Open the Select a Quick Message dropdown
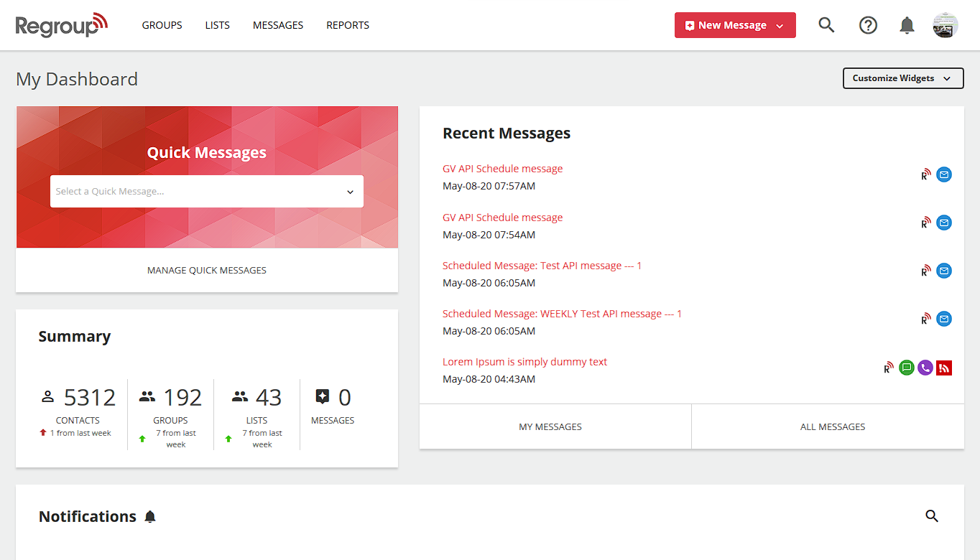This screenshot has height=560, width=980. click(x=206, y=192)
